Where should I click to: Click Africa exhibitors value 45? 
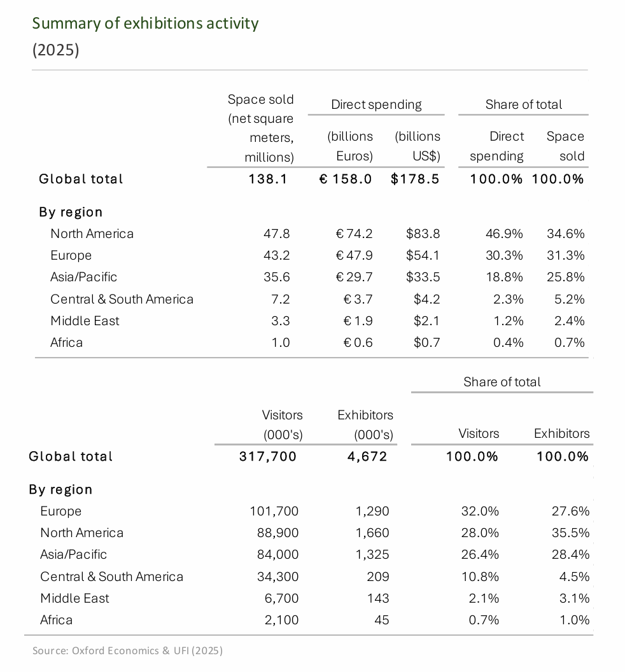381,620
